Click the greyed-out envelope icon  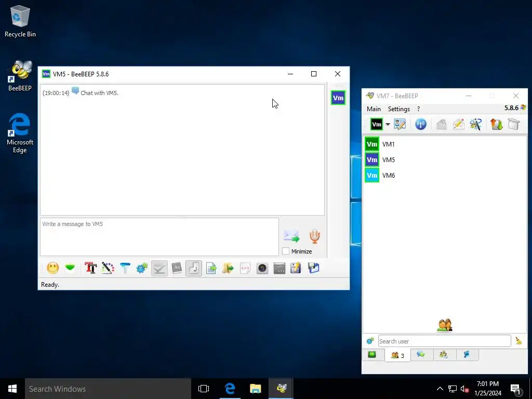tap(442, 124)
